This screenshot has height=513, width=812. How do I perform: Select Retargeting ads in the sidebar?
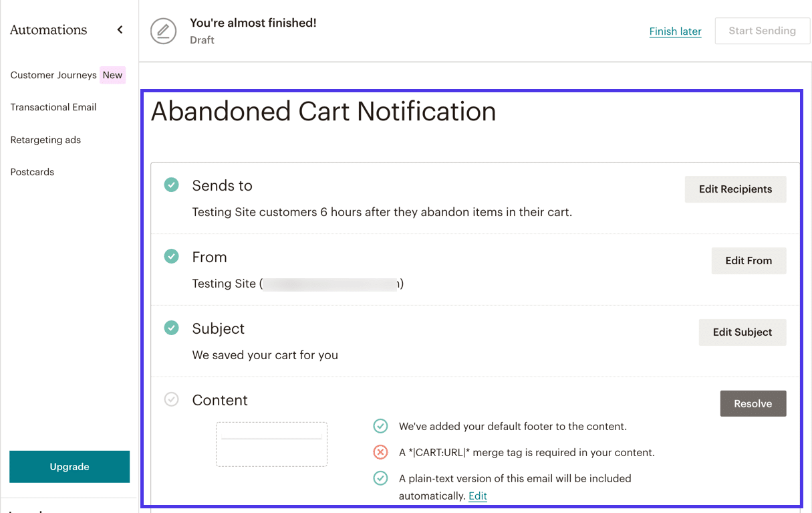click(45, 140)
